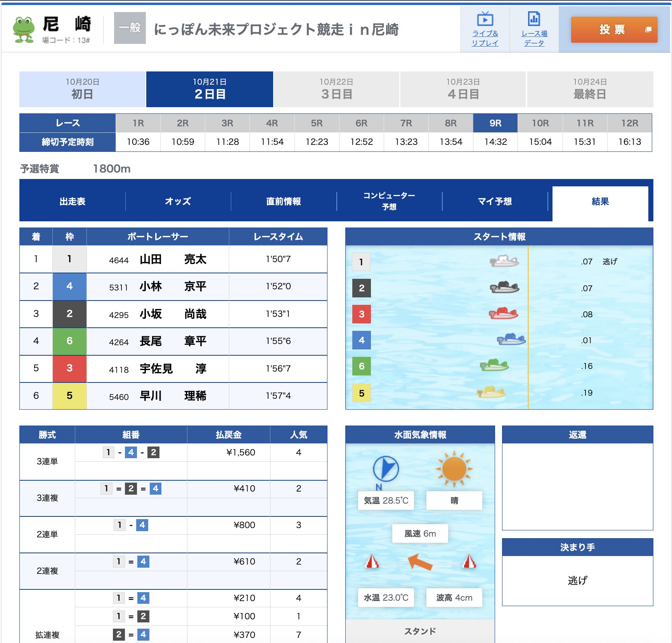The image size is (672, 643).
Task: Click the white boat icon in lane 1
Action: coord(504,261)
